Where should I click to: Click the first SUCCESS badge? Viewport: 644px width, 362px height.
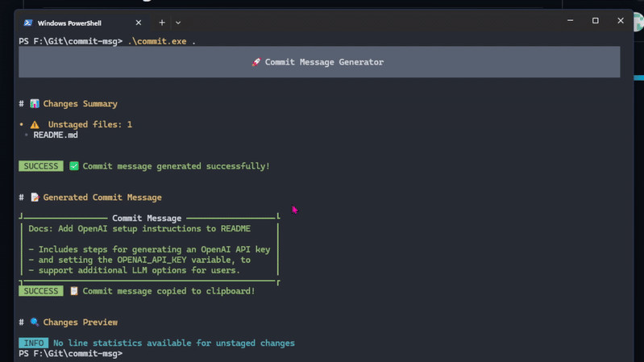click(x=41, y=166)
